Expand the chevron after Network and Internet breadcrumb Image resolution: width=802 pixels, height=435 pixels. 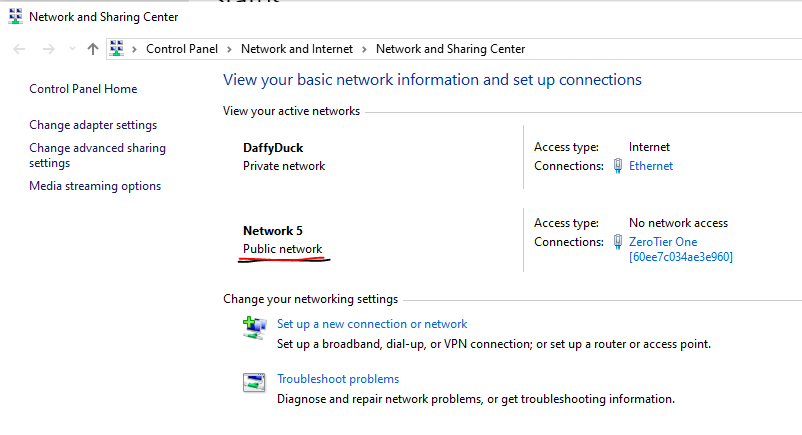coord(364,49)
